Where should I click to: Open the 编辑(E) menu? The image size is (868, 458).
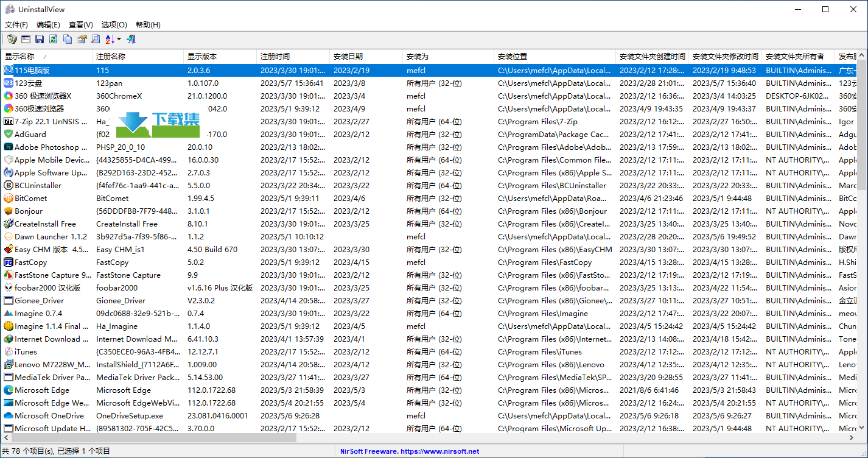(x=48, y=25)
